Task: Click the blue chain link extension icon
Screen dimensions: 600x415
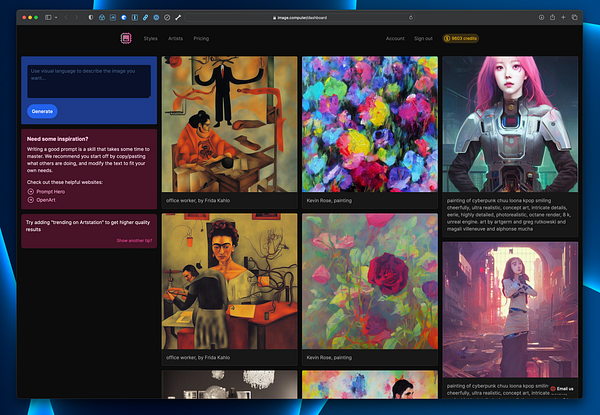Action: click(145, 18)
